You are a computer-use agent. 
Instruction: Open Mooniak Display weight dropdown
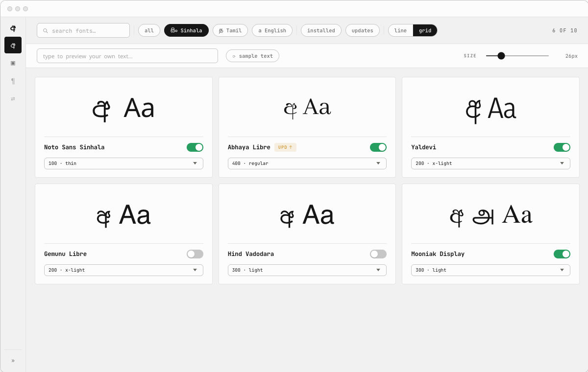click(x=490, y=270)
